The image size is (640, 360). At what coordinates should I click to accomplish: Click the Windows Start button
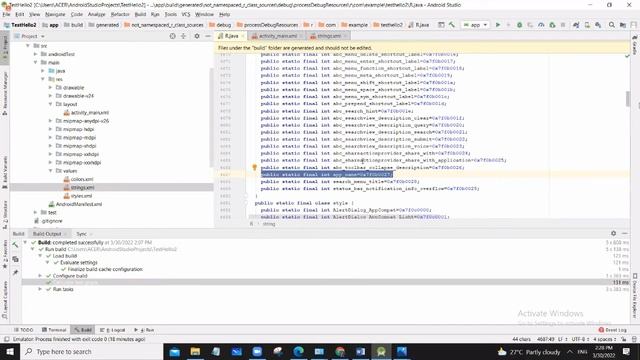click(x=10, y=351)
